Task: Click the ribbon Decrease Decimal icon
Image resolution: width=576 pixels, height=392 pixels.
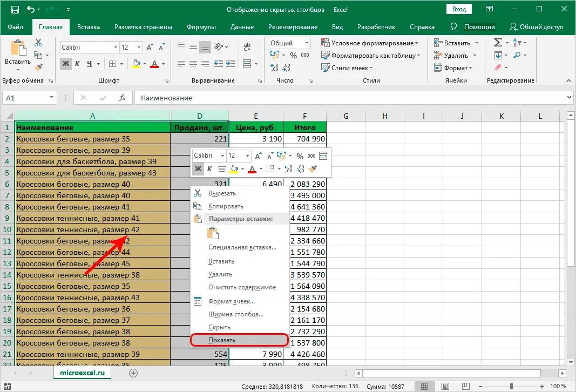Action: tap(286, 67)
